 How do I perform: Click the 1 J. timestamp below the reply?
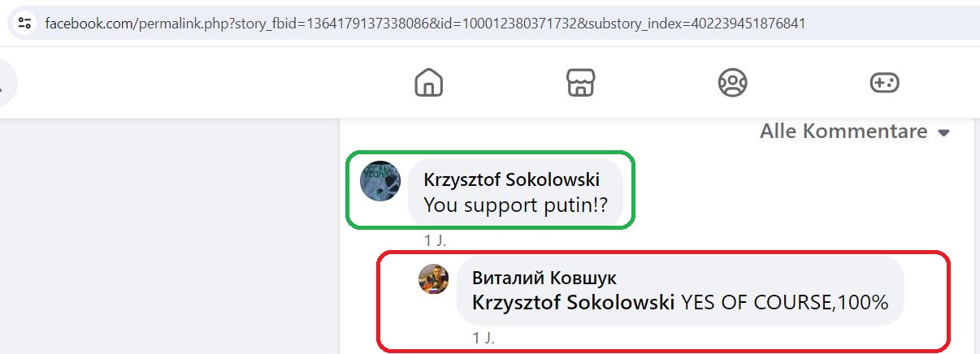(483, 337)
